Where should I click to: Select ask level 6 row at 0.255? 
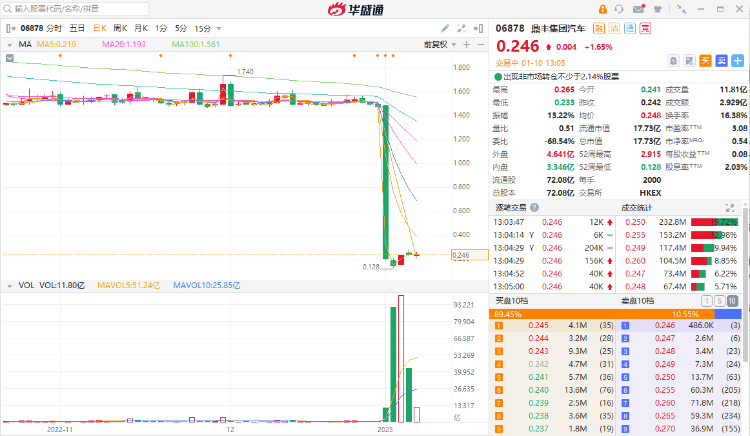tap(680, 390)
